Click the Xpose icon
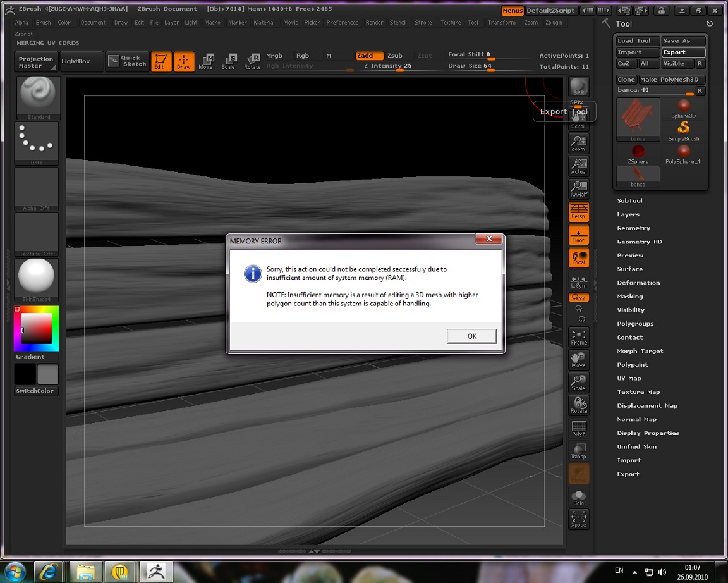Screen dimensions: 728x583 pos(578,519)
